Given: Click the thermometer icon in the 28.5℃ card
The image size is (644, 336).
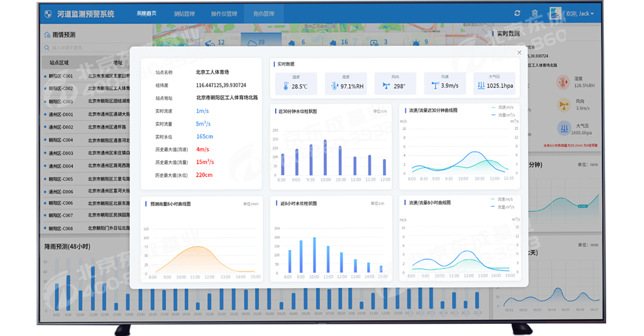Looking at the screenshot, I should click(x=285, y=86).
